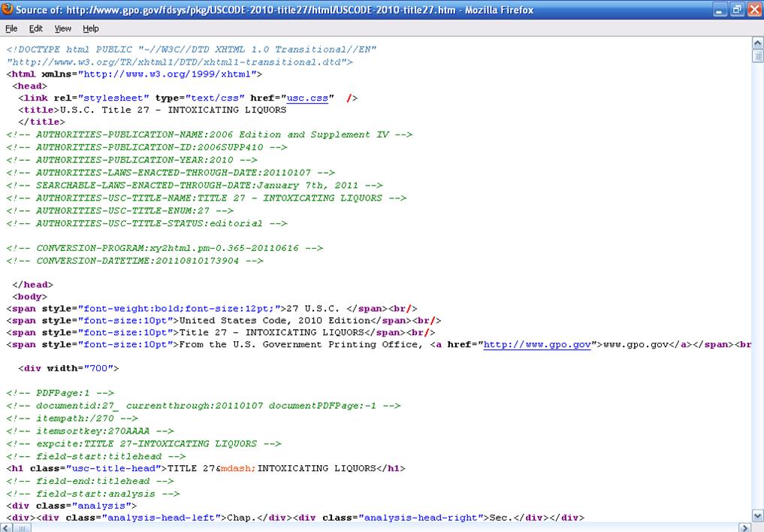Image resolution: width=764 pixels, height=532 pixels.
Task: Click the expcite:TITLE 27 comment
Action: tap(143, 443)
